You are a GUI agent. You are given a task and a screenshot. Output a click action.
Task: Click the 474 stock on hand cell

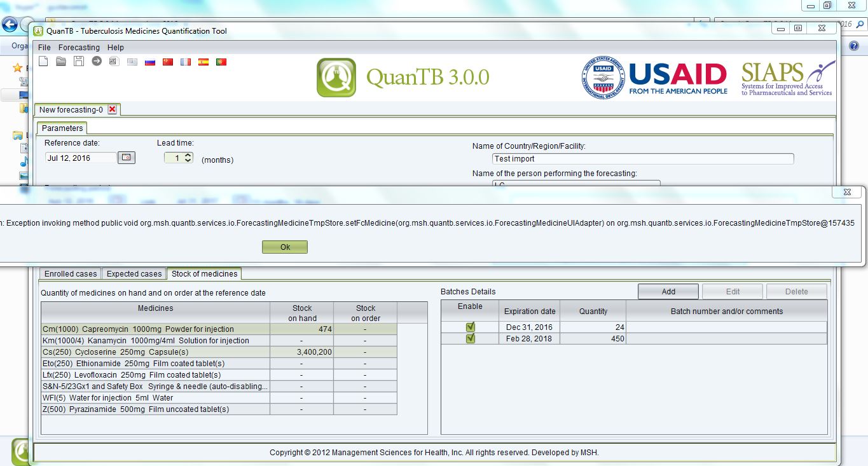[x=302, y=329]
